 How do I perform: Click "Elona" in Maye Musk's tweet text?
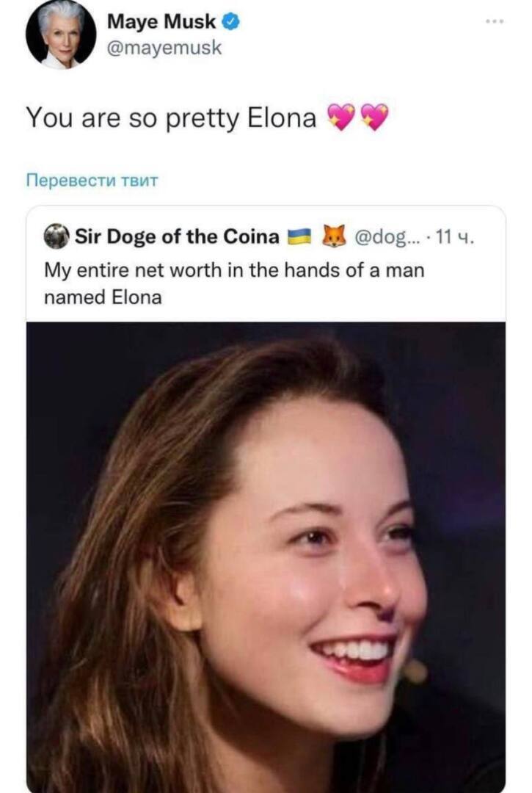click(x=283, y=117)
